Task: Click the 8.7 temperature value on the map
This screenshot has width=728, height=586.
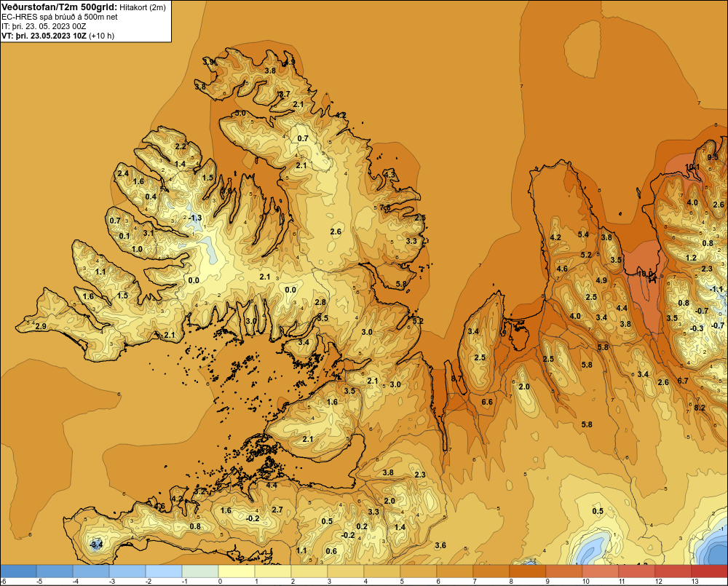Action: click(x=457, y=379)
